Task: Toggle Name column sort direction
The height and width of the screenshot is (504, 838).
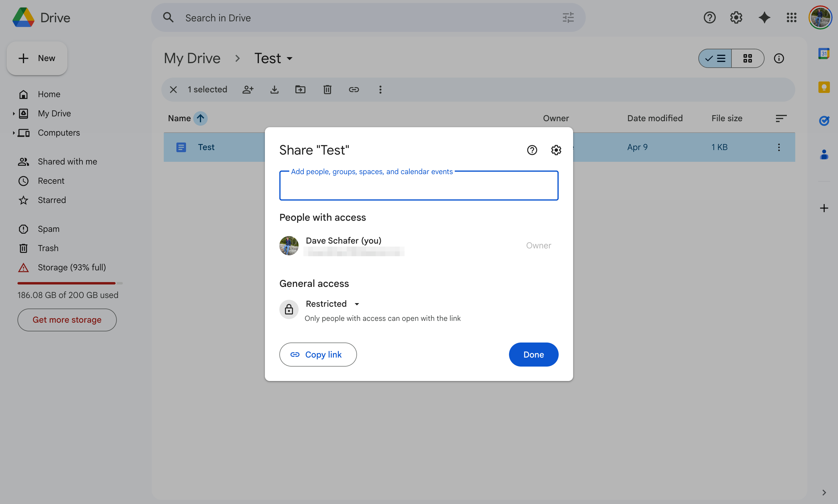Action: [200, 118]
